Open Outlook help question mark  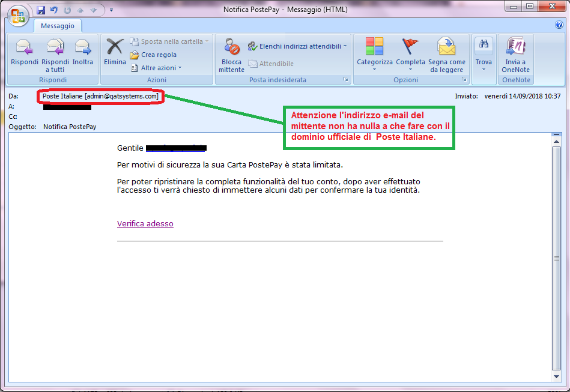pyautogui.click(x=559, y=25)
